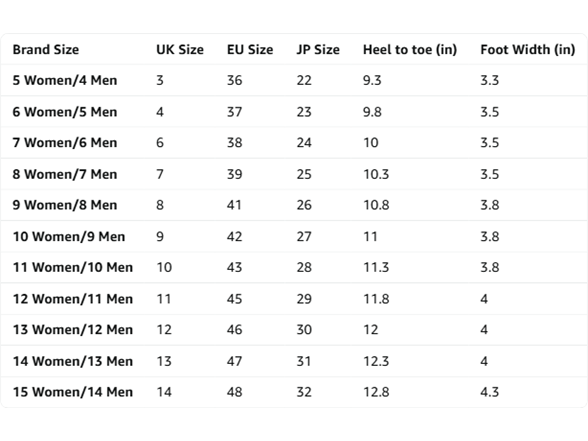Screen dimensions: 588x441
Task: Click the EU Size column header
Action: (x=250, y=50)
